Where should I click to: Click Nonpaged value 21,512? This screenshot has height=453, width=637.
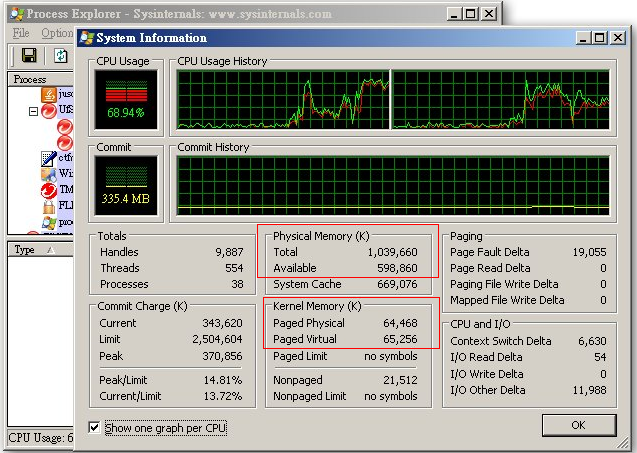pyautogui.click(x=400, y=380)
